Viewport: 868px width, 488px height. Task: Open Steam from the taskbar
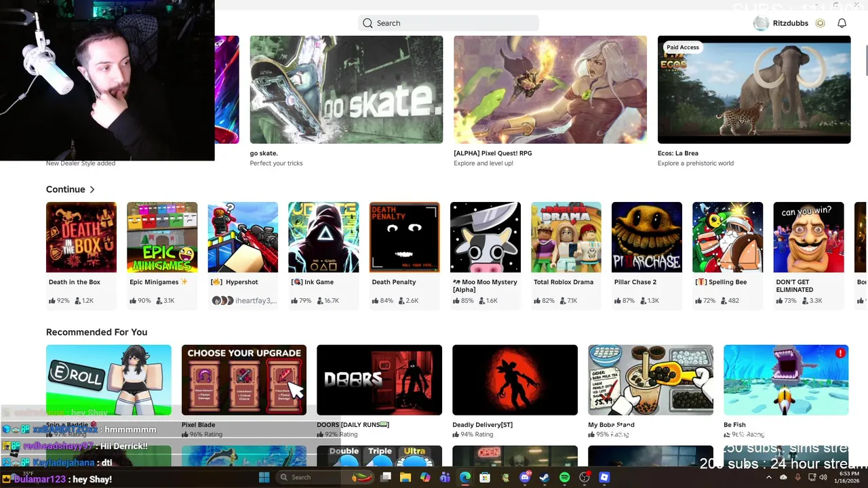click(x=545, y=477)
